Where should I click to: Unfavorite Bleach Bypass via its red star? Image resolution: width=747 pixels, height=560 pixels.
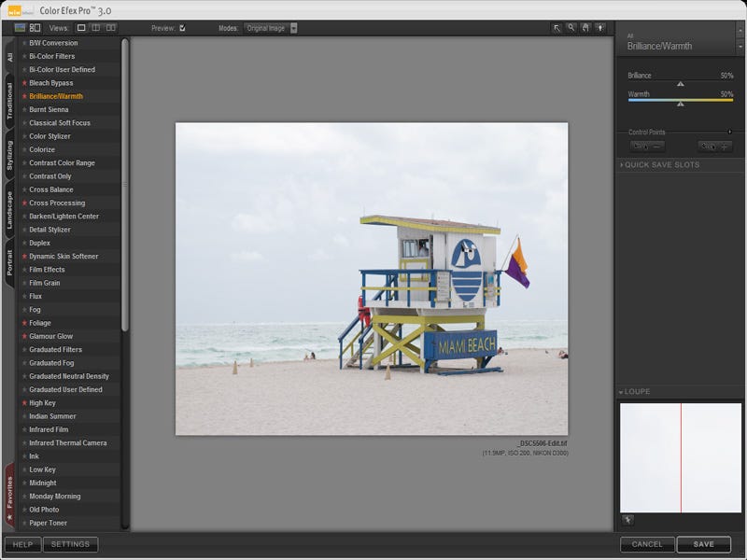[x=24, y=83]
